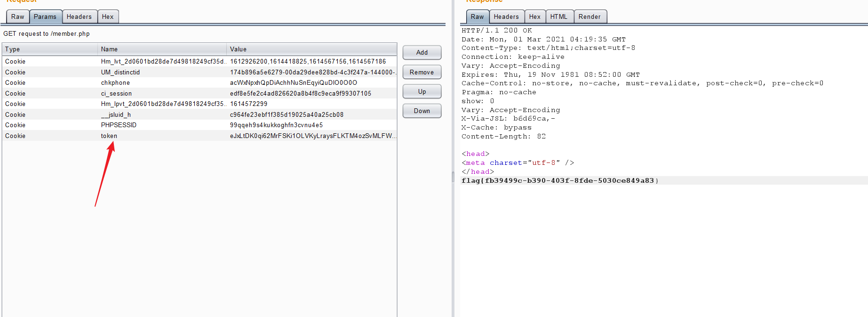Open the response Headers tab

506,17
